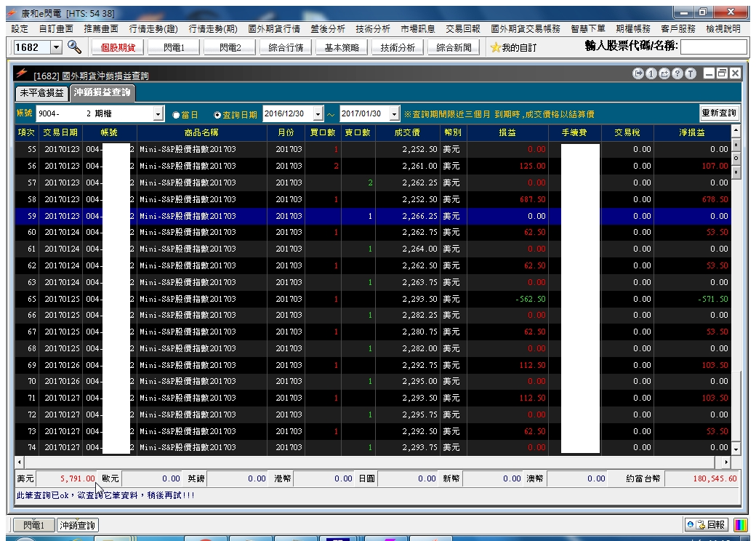The width and height of the screenshot is (756, 541).
Task: Select row 58 with profit 687.50
Action: (373, 199)
